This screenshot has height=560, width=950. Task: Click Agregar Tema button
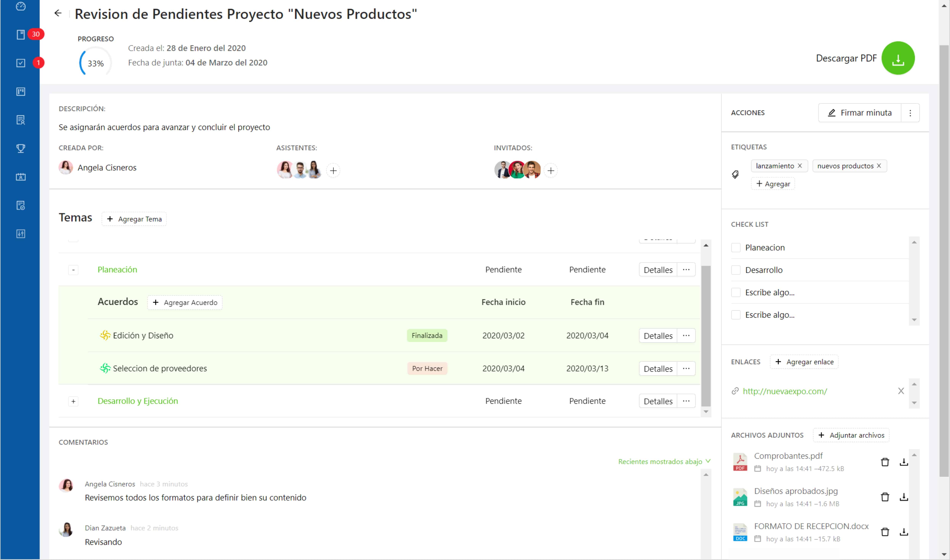pyautogui.click(x=134, y=219)
